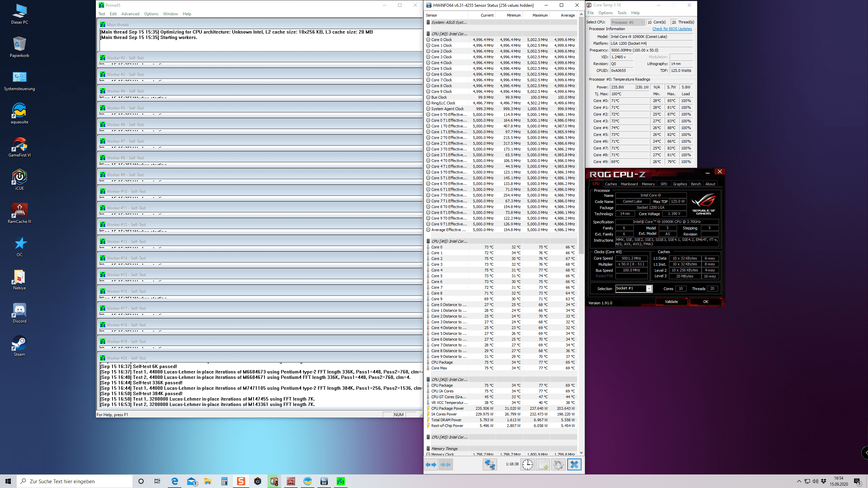The width and height of the screenshot is (868, 488).
Task: Launch RamCache III desktop shortcut
Action: tap(19, 213)
